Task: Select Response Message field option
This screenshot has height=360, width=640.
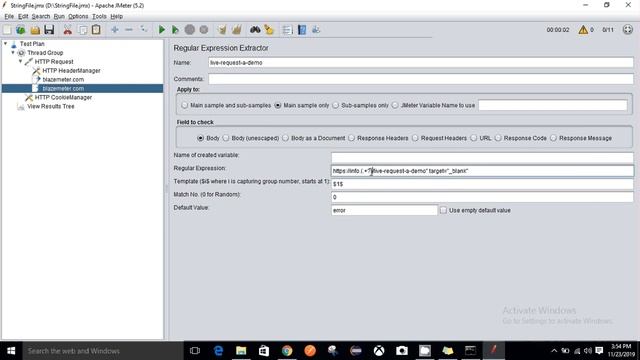Action: click(553, 138)
